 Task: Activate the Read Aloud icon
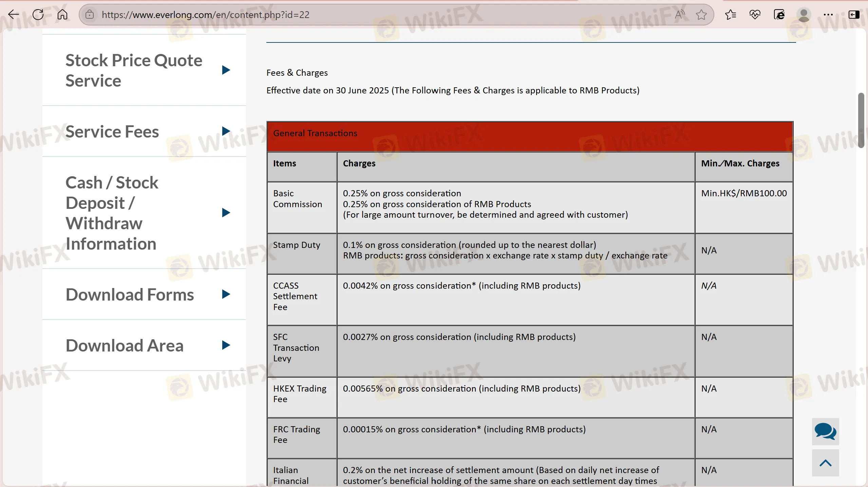point(680,15)
